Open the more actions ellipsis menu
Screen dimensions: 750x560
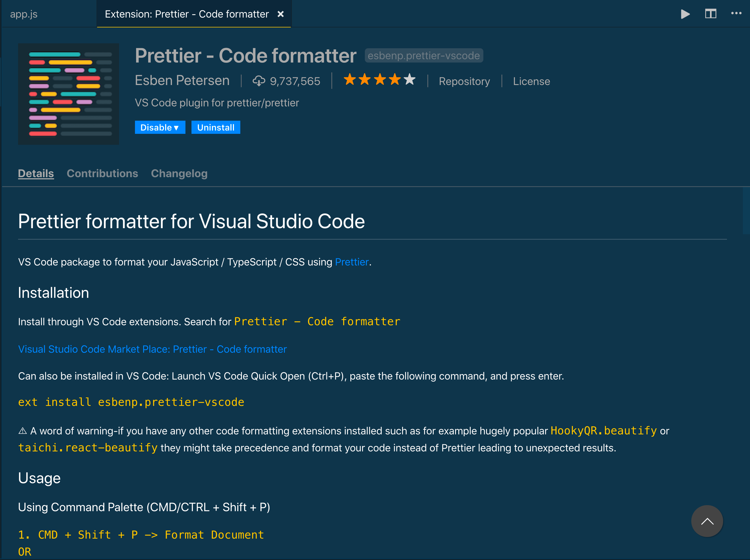click(737, 14)
